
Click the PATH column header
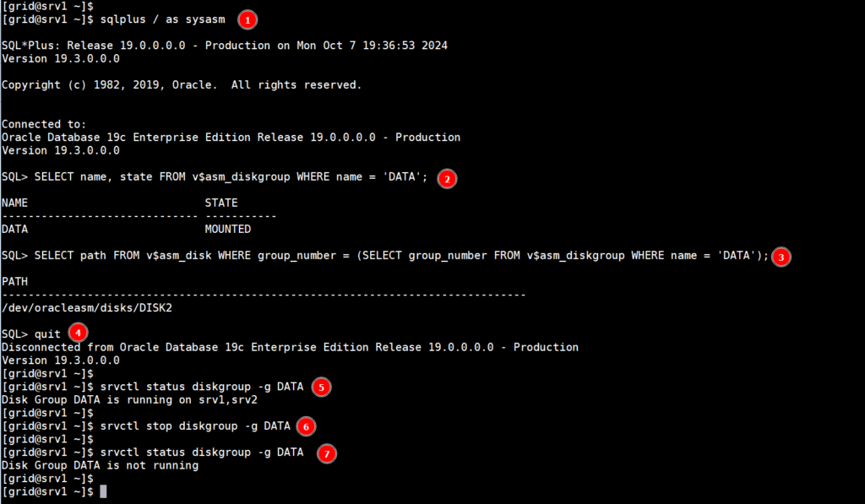tap(15, 281)
